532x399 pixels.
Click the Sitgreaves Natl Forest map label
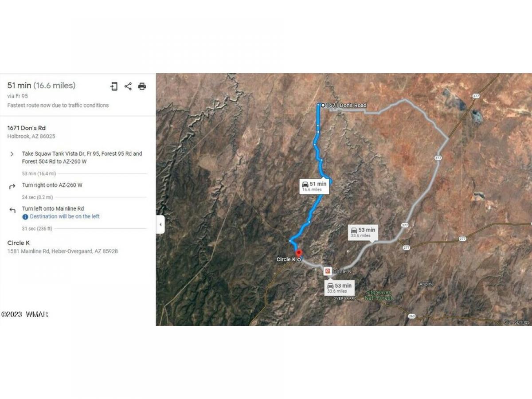(379, 295)
